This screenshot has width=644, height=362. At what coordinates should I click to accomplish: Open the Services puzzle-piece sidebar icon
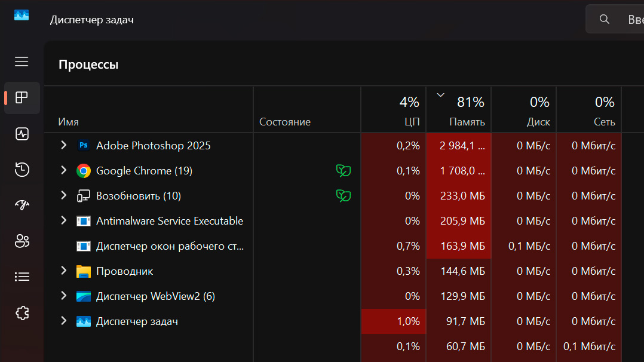(x=22, y=312)
